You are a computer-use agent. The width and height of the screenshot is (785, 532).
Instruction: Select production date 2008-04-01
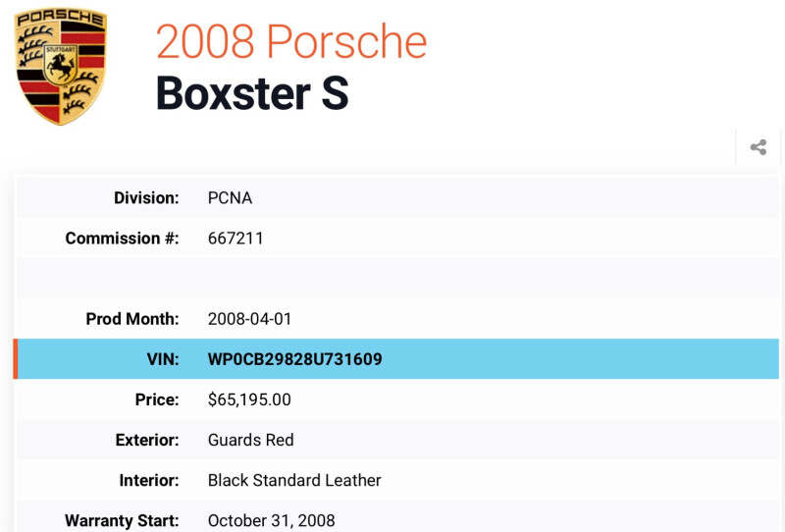point(249,319)
